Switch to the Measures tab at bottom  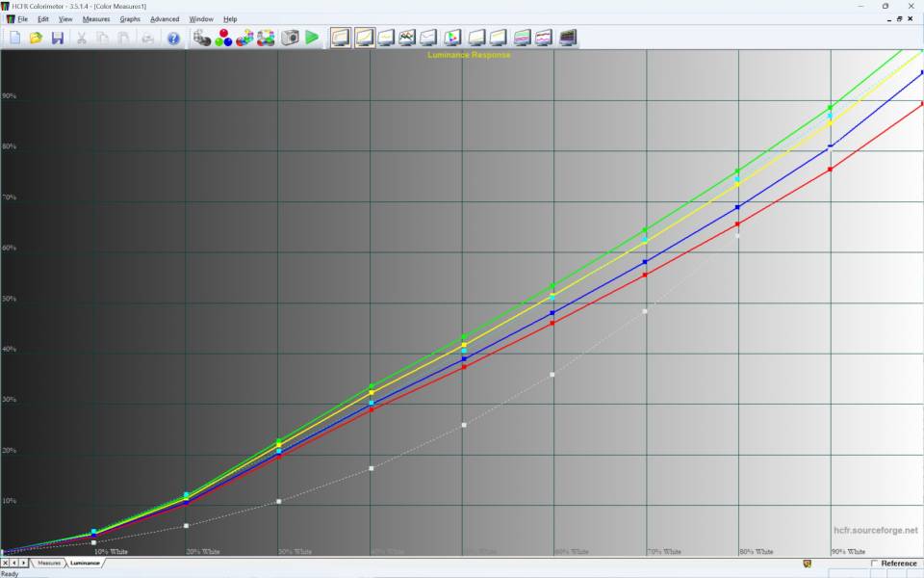[x=49, y=564]
